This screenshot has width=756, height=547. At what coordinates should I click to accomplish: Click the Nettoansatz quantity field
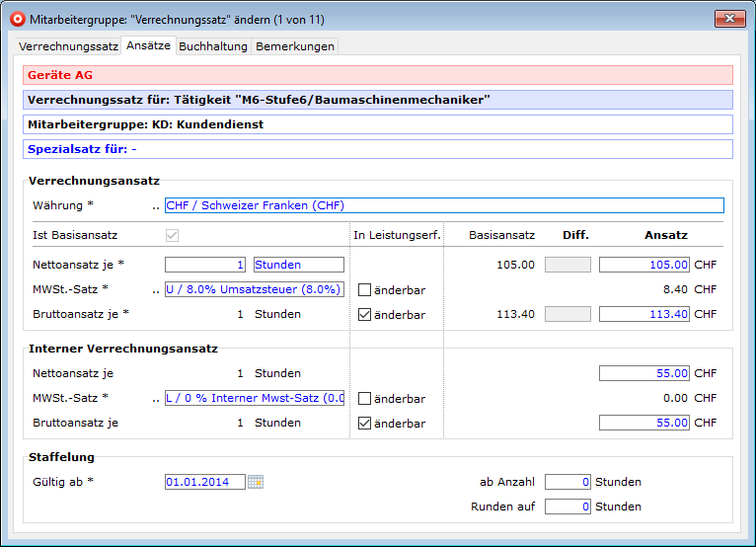205,265
